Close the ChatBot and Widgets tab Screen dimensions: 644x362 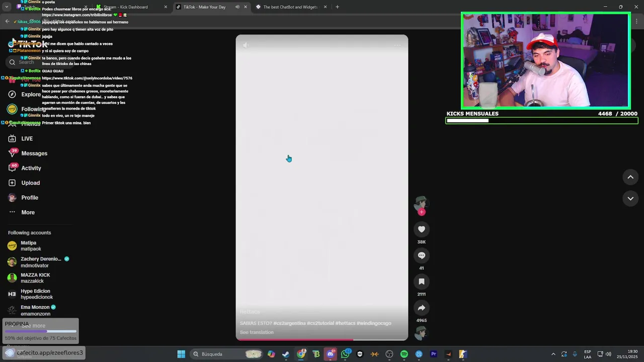325,7
